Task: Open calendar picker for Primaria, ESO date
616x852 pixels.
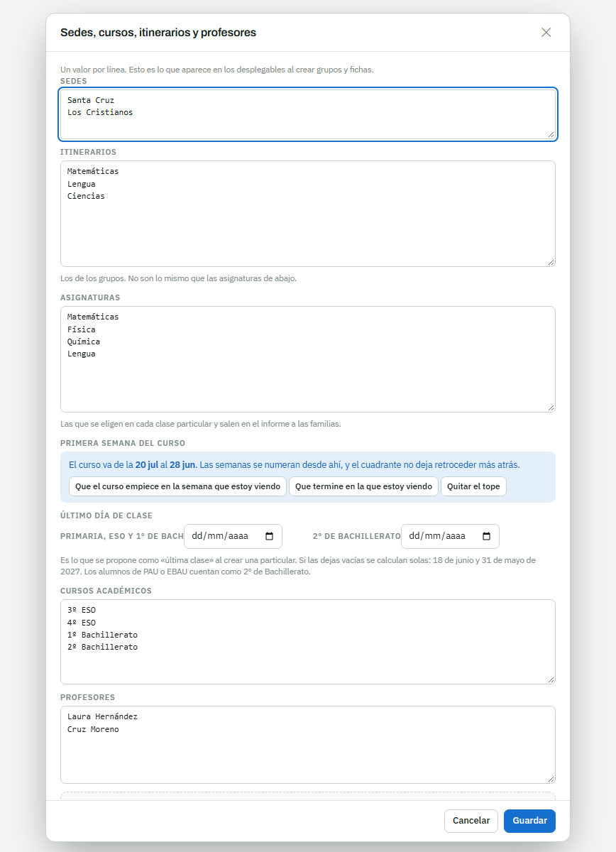Action: pyautogui.click(x=269, y=536)
